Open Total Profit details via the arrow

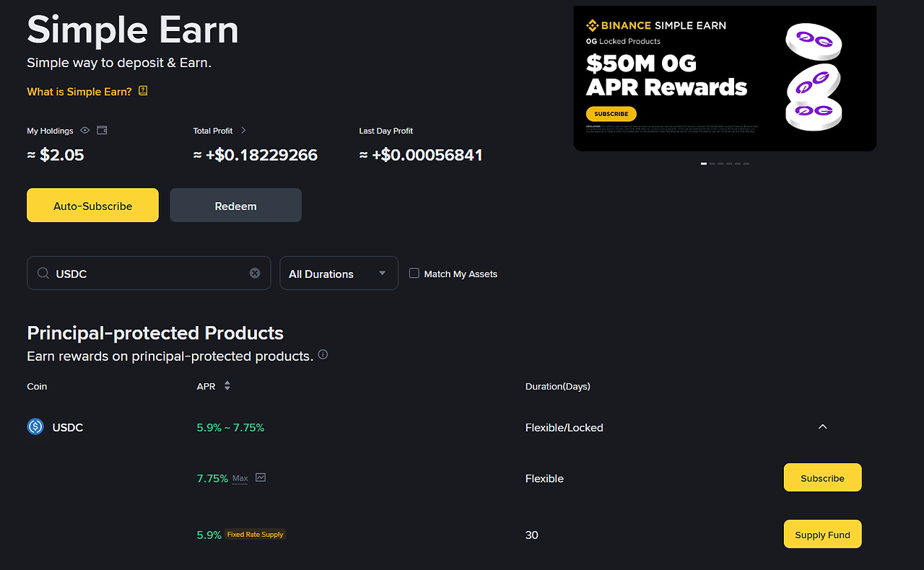pos(243,131)
